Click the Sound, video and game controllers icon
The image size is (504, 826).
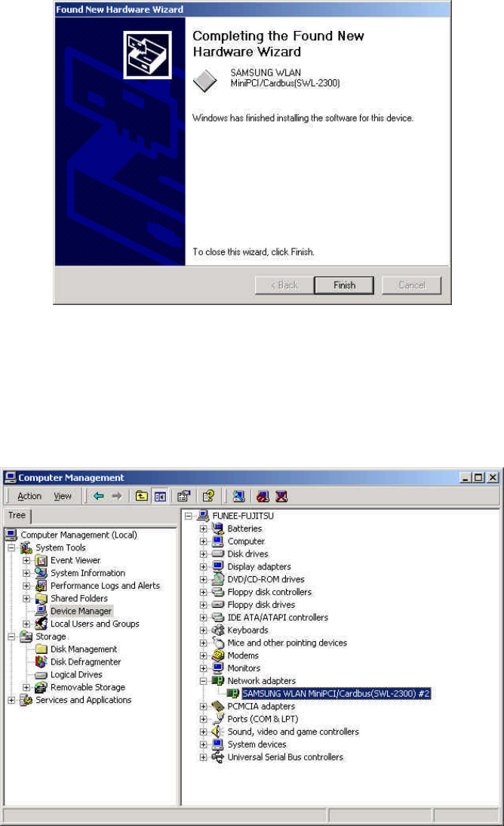point(218,732)
